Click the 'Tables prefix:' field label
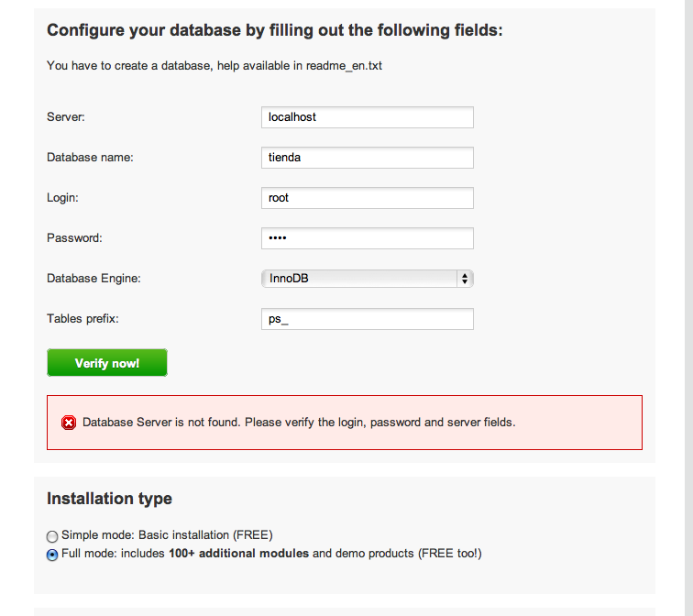 (82, 319)
